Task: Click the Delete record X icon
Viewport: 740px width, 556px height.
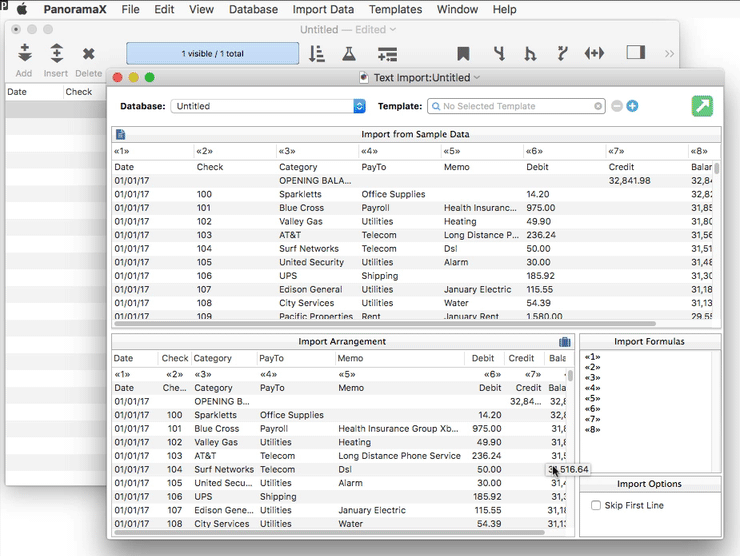Action: coord(88,54)
